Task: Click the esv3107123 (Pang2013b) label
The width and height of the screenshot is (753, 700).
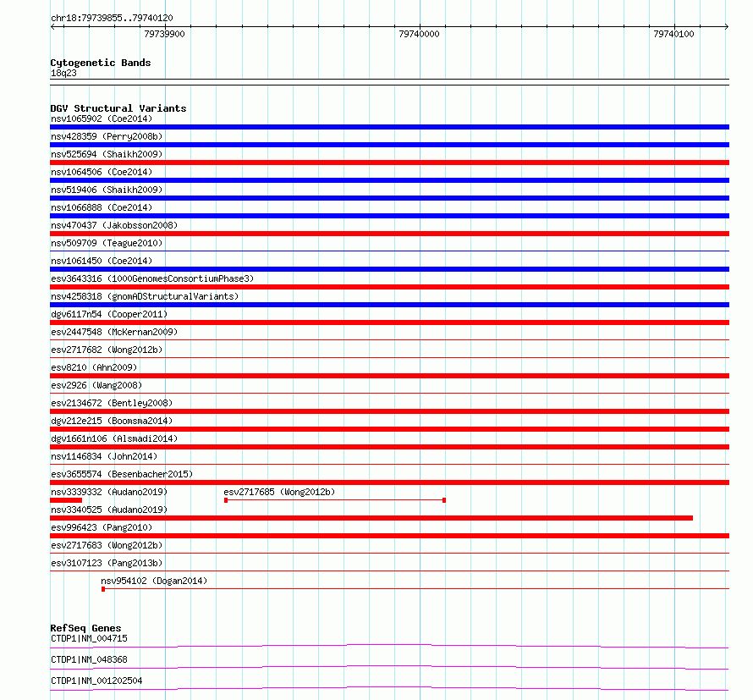Action: click(107, 563)
